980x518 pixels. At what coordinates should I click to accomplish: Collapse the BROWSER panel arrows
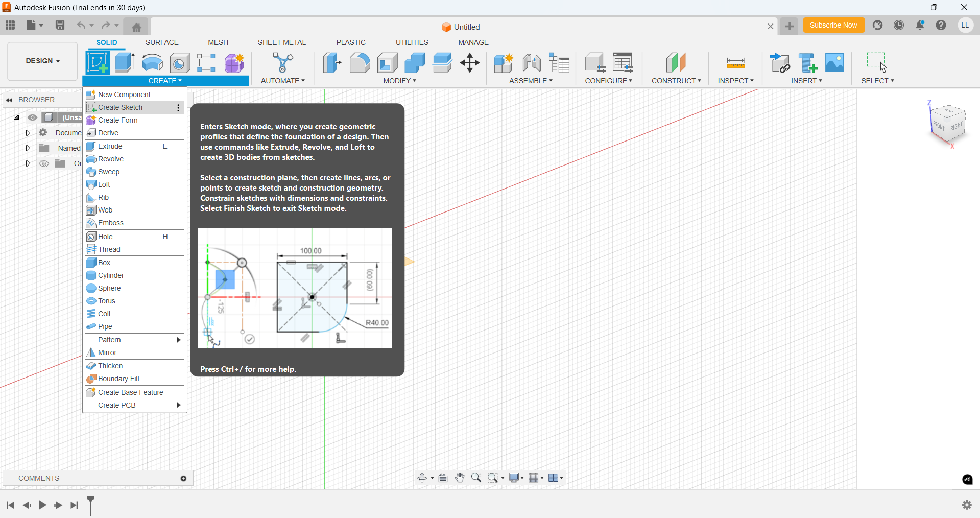coord(9,100)
